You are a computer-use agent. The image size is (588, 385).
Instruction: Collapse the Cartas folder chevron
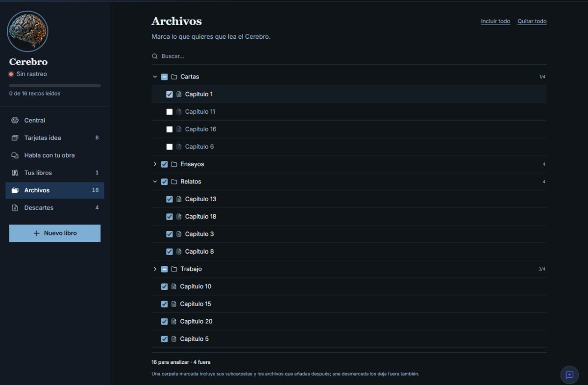tap(155, 77)
